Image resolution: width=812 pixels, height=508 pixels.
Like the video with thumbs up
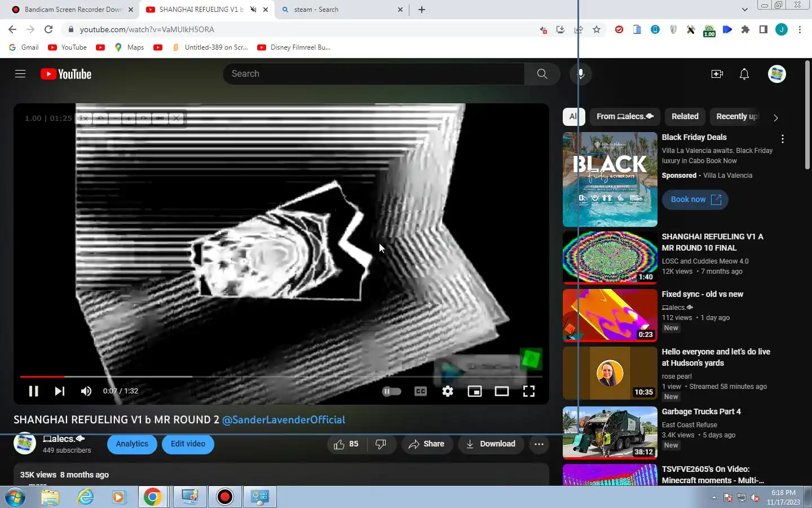[346, 444]
